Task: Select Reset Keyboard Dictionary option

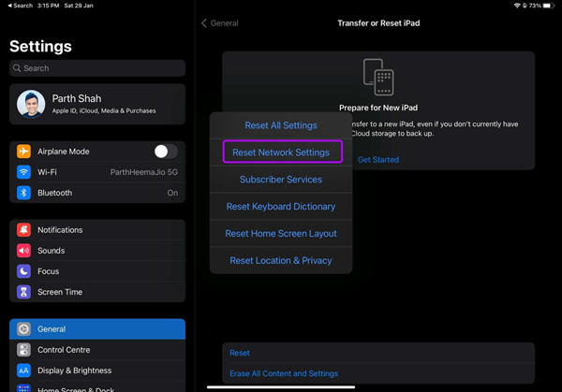Action: [281, 207]
